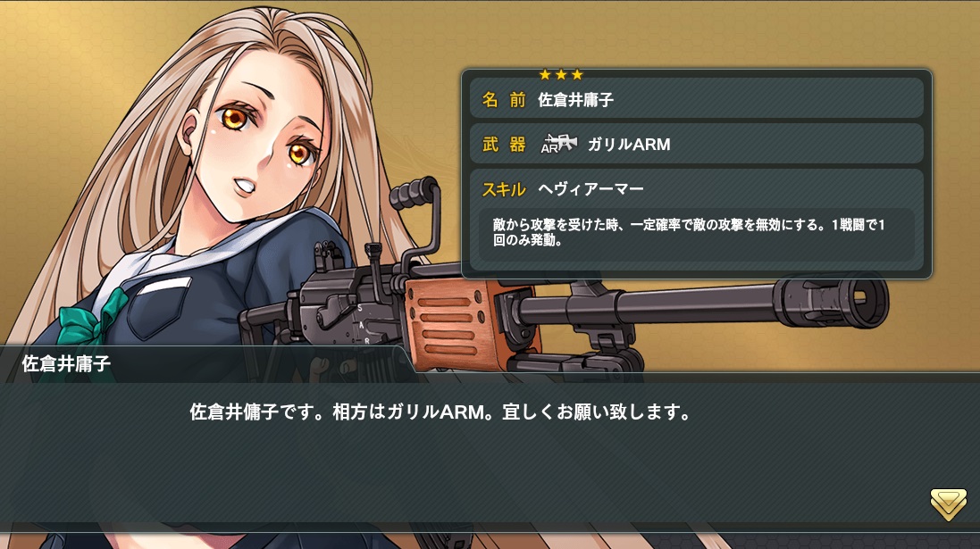Screen dimensions: 980x549
Task: Click the AR assault rifle type icon
Action: [x=558, y=144]
